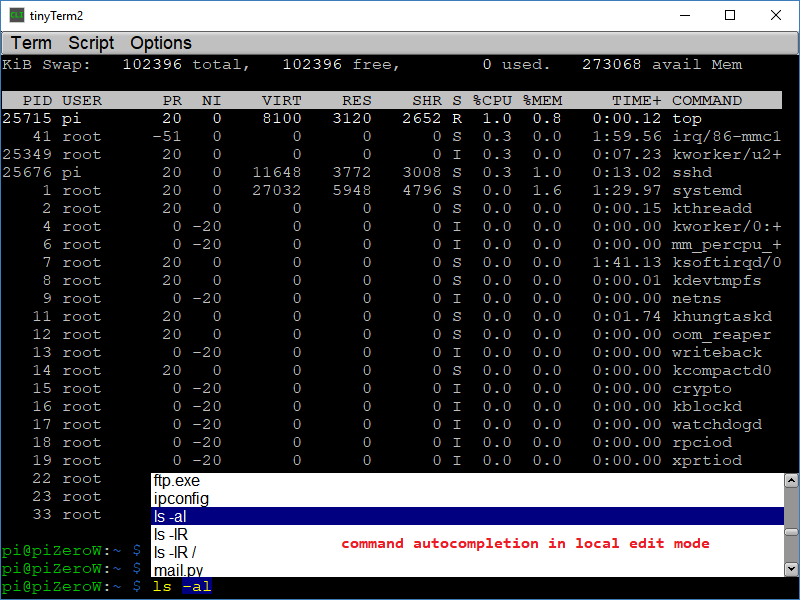Click the oom_reaper process name

(x=722, y=335)
